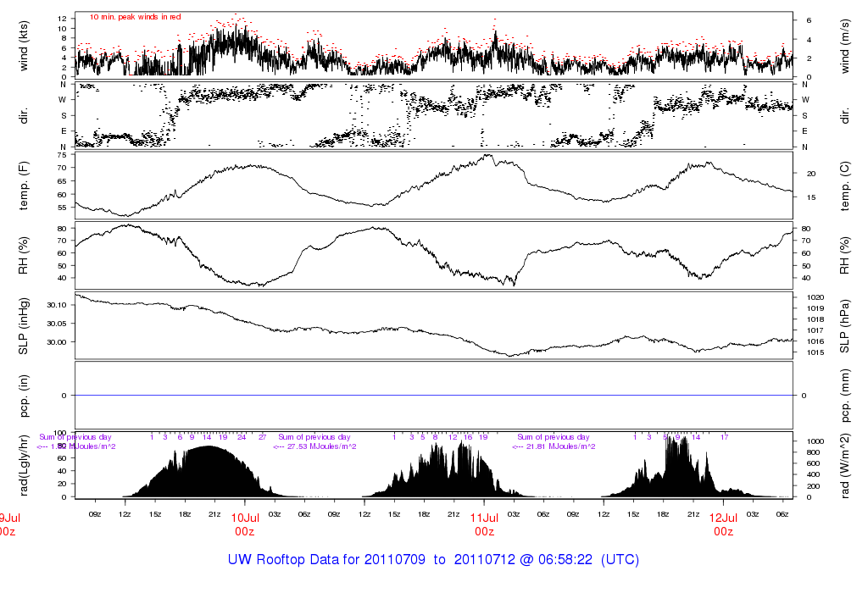Viewport: 868px width, 593px height.
Task: Click the '65' tick on the temperature axis
Action: click(61, 181)
